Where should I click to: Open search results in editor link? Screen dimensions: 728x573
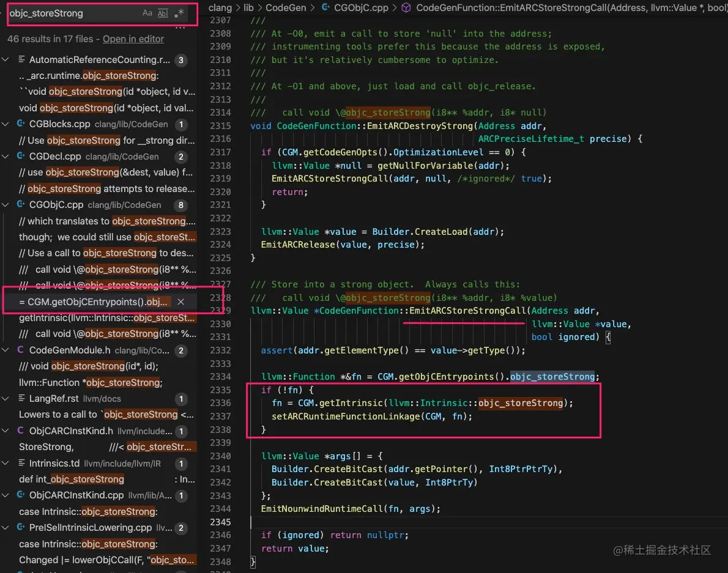[x=133, y=39]
